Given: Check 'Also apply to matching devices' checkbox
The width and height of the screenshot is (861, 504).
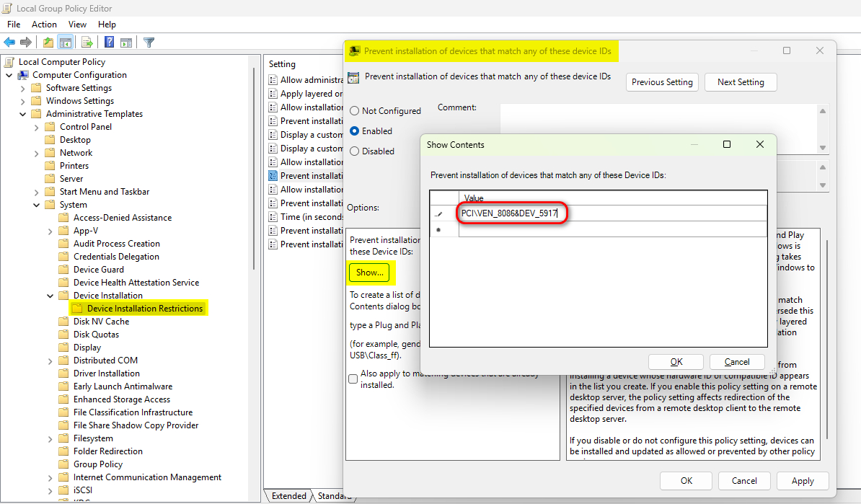Looking at the screenshot, I should [x=353, y=378].
